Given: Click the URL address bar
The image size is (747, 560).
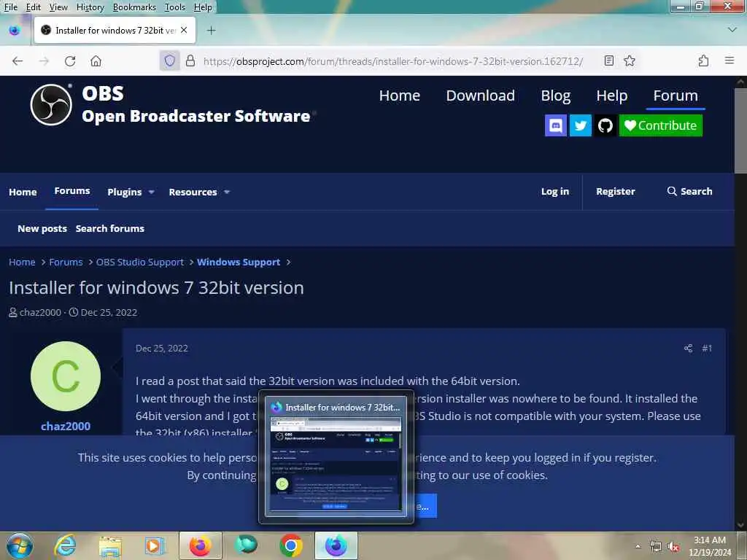Looking at the screenshot, I should coord(393,61).
